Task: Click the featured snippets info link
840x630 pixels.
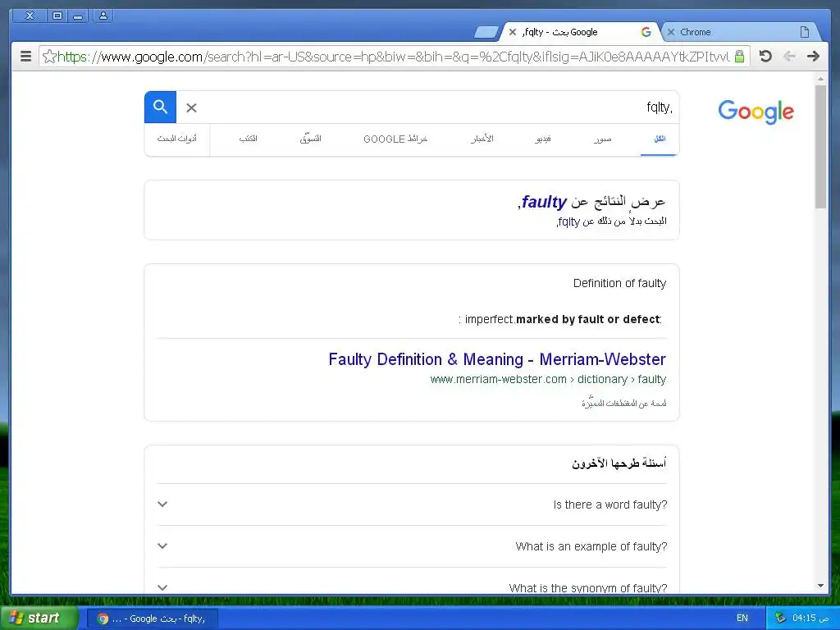Action: click(624, 403)
